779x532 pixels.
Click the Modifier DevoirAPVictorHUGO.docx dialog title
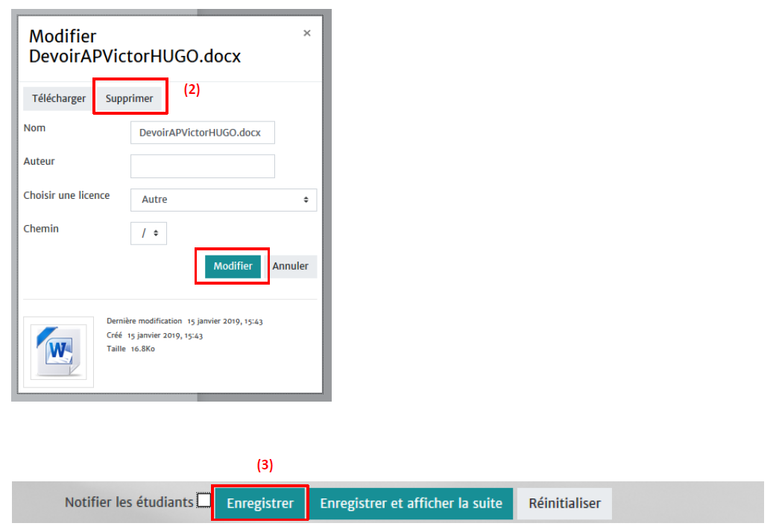(x=134, y=46)
